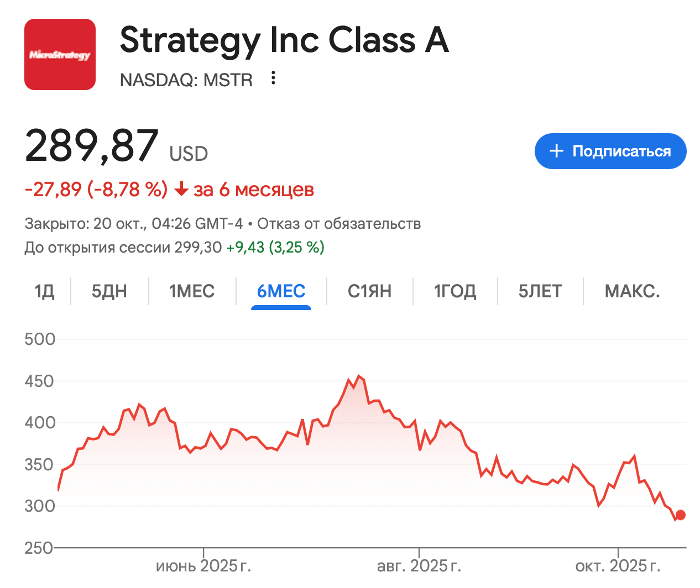This screenshot has height=588, width=700.
Task: Click the chart's highest peak near 450
Action: point(359,376)
